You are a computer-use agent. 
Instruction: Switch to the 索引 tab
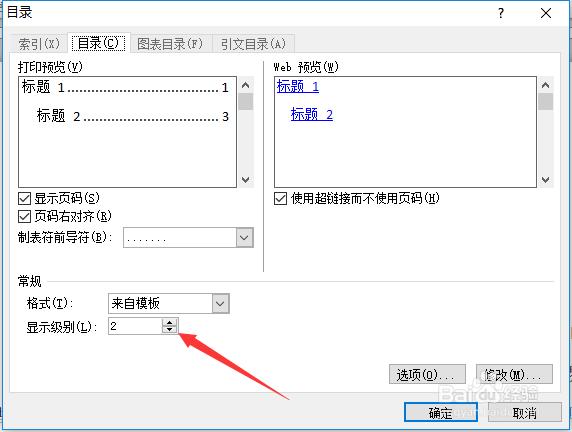tap(39, 44)
